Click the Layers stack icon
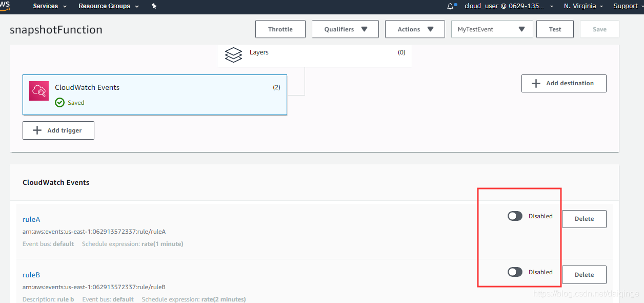The image size is (644, 303). click(x=233, y=54)
